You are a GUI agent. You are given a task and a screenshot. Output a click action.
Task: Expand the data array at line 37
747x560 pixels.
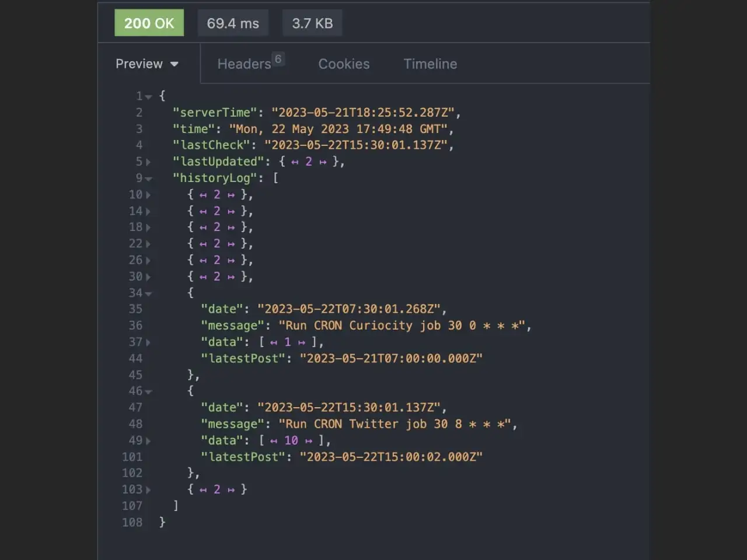[x=148, y=342]
